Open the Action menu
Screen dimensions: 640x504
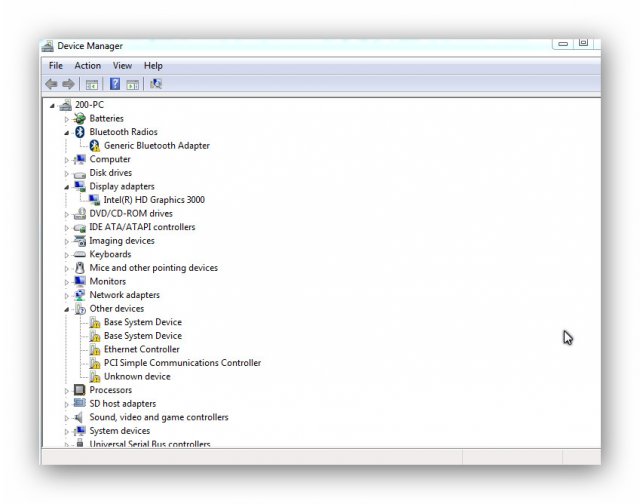[x=87, y=66]
